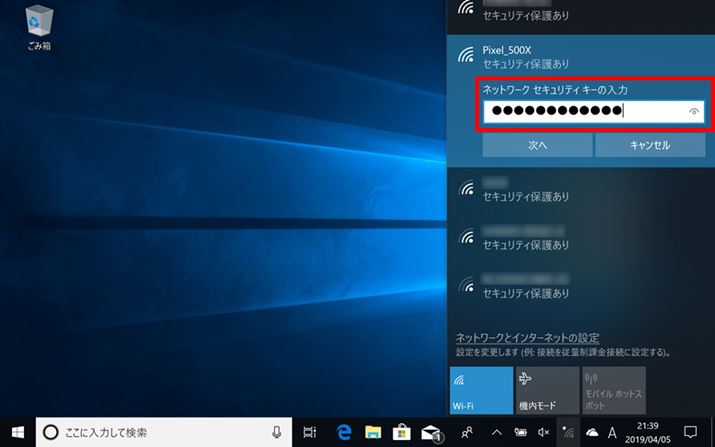Open the Windows Start menu
Screen dimensions: 715x447
tap(18, 432)
